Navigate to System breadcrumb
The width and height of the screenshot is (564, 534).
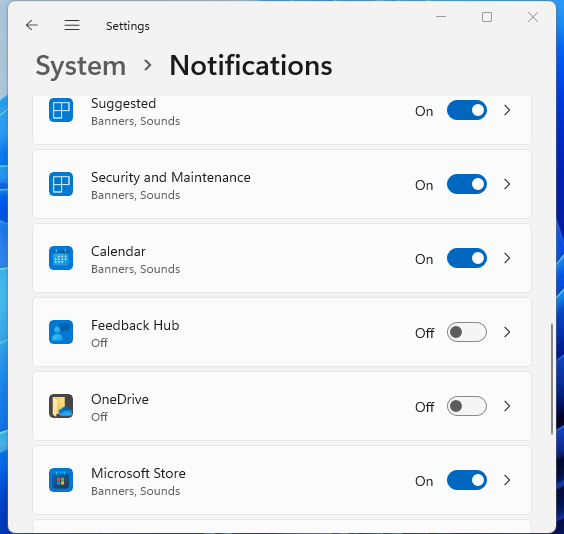pos(81,66)
